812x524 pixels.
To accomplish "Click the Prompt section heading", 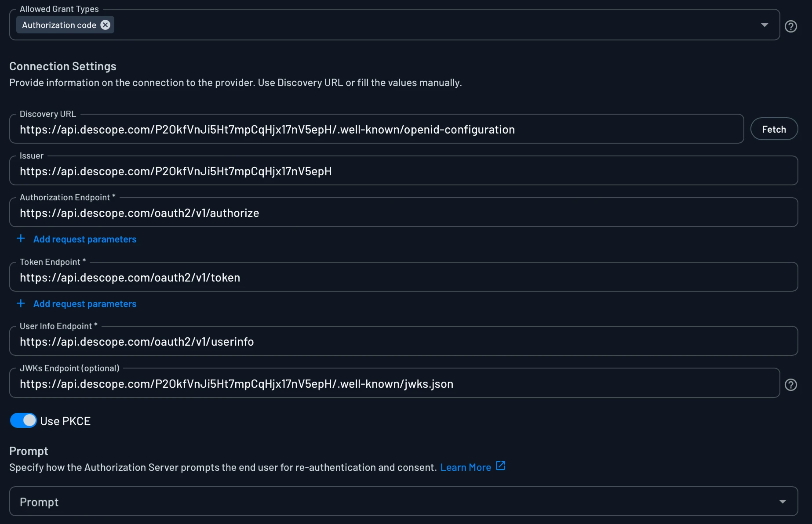I will pos(29,451).
